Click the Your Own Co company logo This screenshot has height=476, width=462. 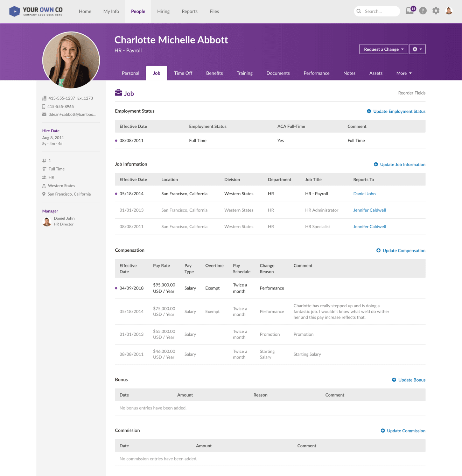[35, 11]
